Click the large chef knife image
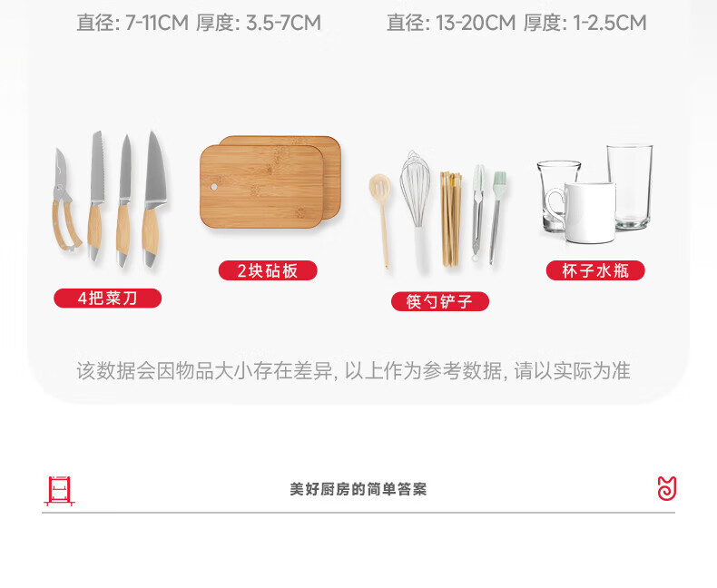This screenshot has height=588, width=717. pos(154,199)
